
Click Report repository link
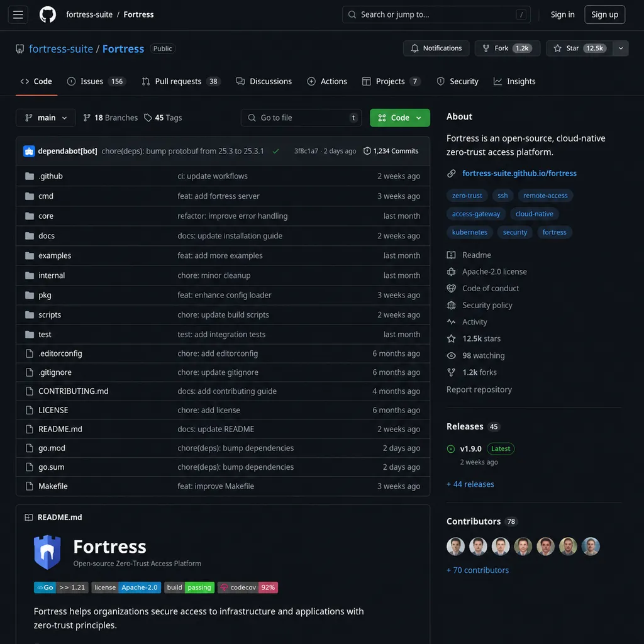[479, 390]
